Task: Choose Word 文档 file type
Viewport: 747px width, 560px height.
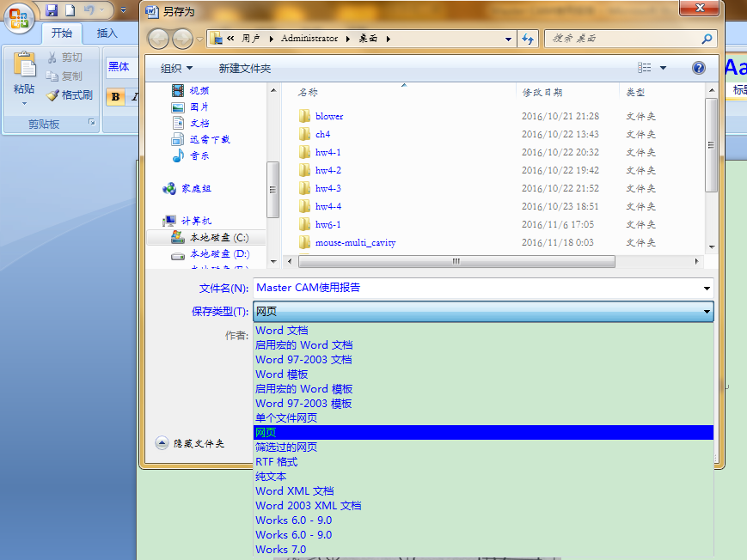Action: 484,330
